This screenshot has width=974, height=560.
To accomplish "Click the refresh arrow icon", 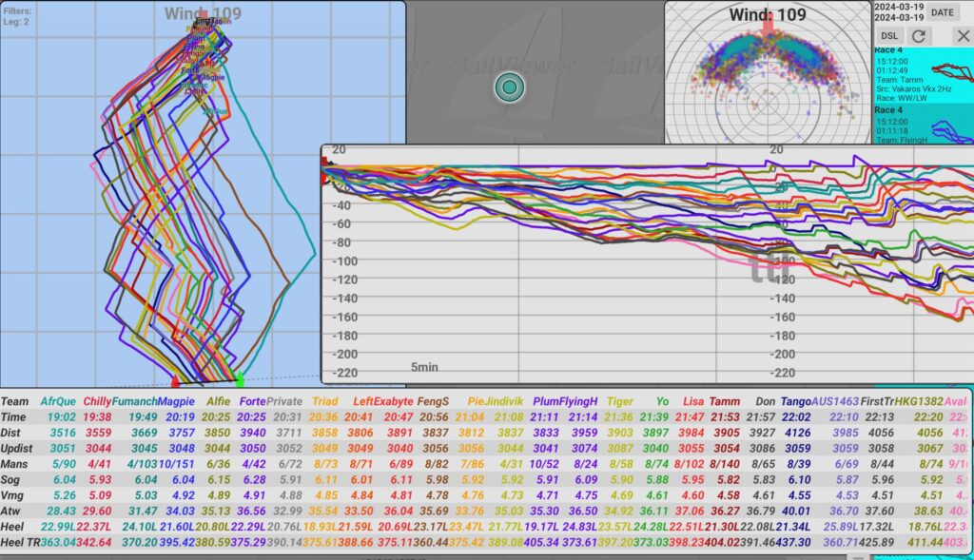I will pyautogui.click(x=919, y=36).
